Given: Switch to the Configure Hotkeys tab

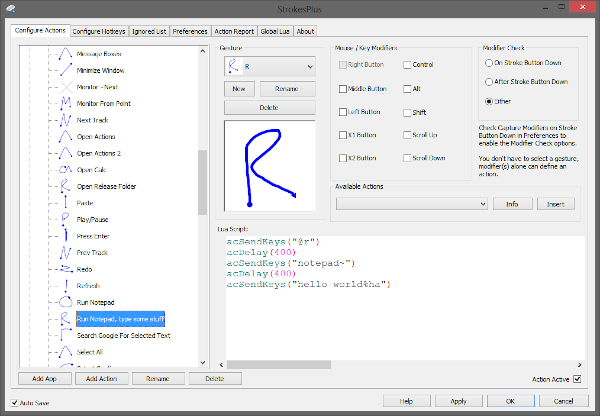Looking at the screenshot, I should 99,32.
